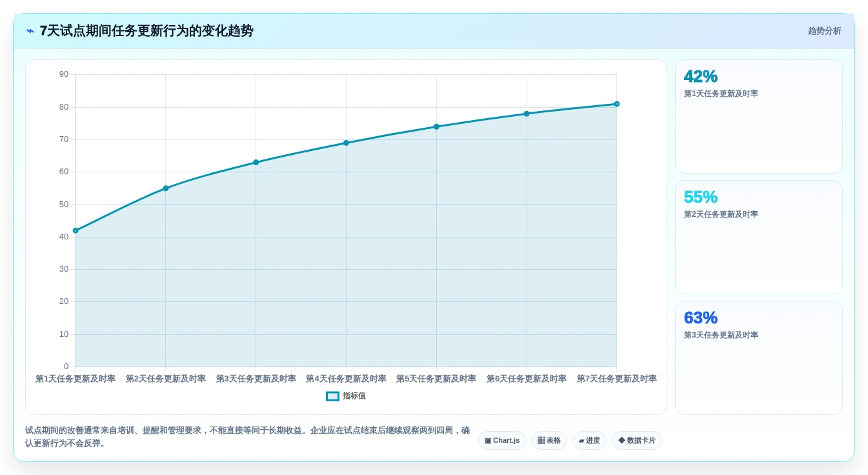The image size is (868, 475).
Task: Click the 趋势分析 label in header
Action: pyautogui.click(x=824, y=31)
